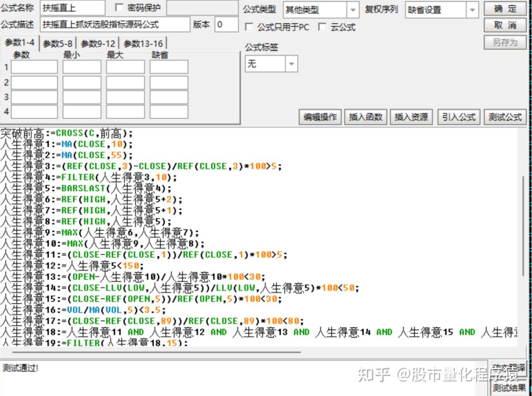Tick the 公式只用于PC checkbox
The image size is (532, 396).
[249, 27]
